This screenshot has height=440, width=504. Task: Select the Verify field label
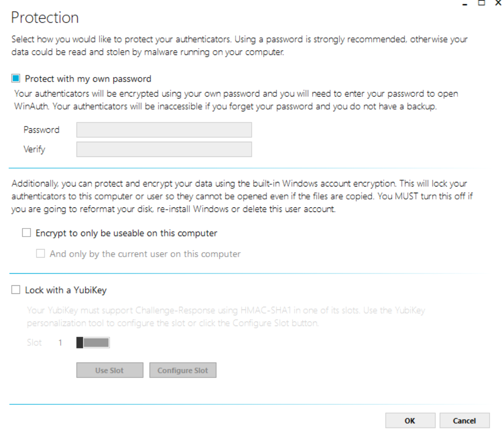tap(34, 149)
